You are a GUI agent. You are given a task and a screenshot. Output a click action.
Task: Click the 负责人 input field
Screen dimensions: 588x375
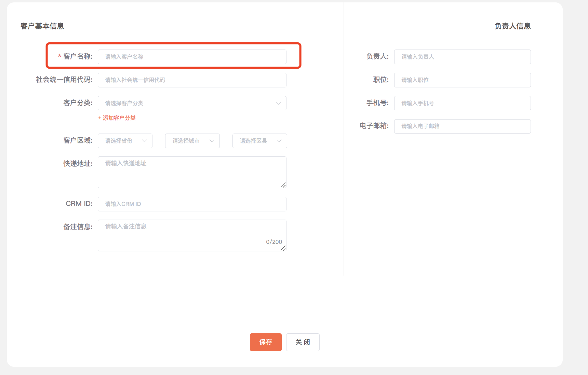(462, 57)
